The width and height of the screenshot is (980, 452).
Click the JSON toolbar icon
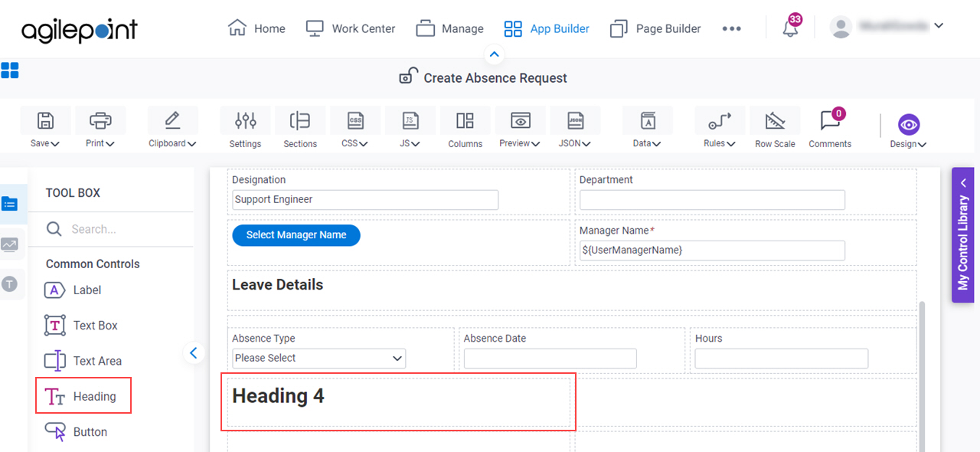(x=575, y=121)
